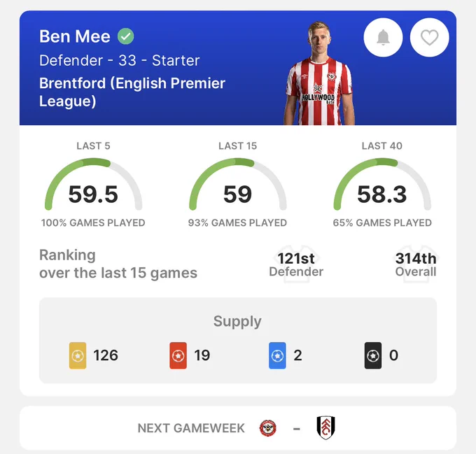Open the Last 5 score gauge
Image resolution: width=476 pixels, height=454 pixels.
[94, 185]
